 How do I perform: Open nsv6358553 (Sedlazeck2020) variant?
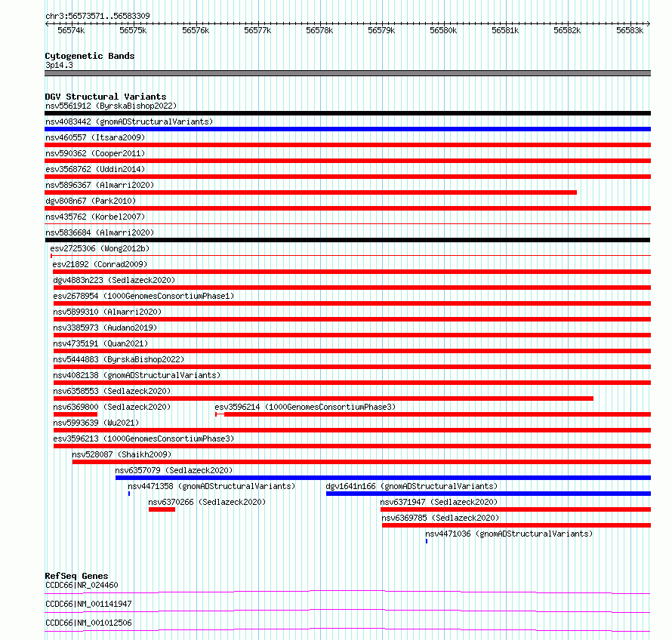tap(112, 391)
